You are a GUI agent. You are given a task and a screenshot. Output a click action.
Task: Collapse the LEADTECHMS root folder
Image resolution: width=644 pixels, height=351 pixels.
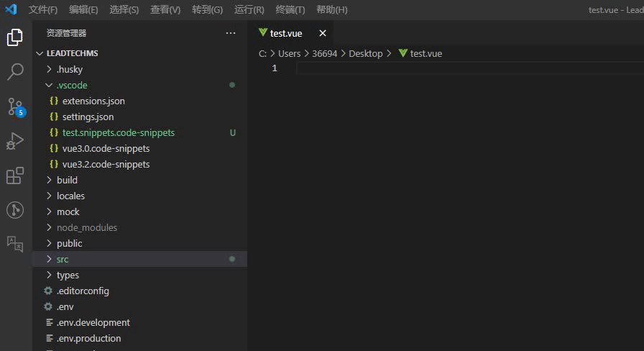pyautogui.click(x=139, y=53)
